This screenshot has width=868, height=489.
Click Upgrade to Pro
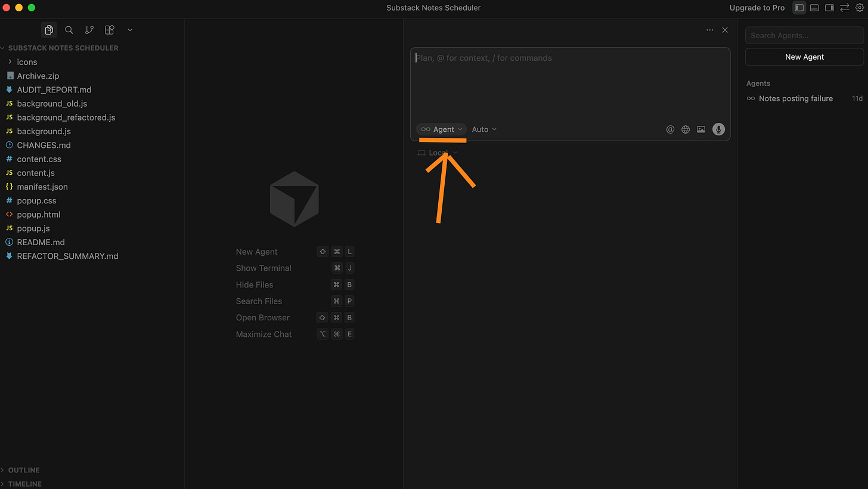click(757, 8)
